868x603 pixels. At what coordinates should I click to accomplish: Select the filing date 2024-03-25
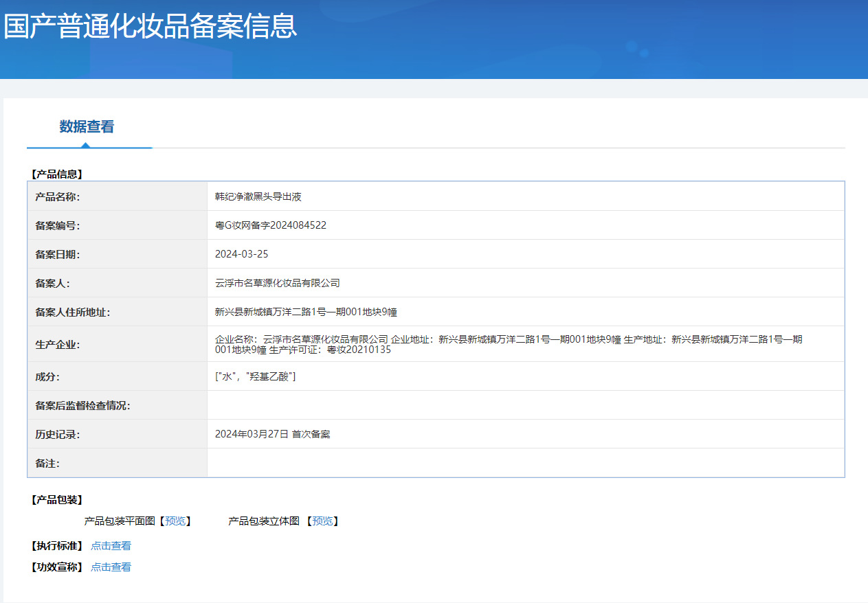coord(242,254)
